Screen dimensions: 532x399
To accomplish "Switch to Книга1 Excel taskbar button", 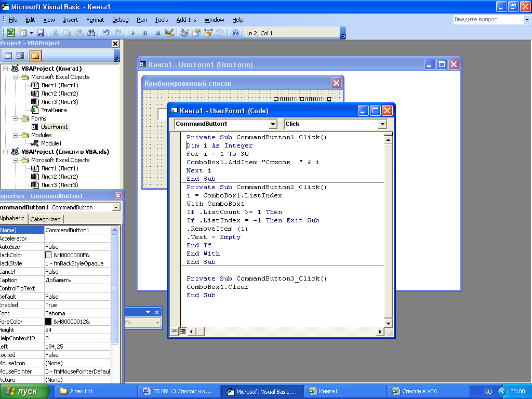I will pyautogui.click(x=344, y=391).
